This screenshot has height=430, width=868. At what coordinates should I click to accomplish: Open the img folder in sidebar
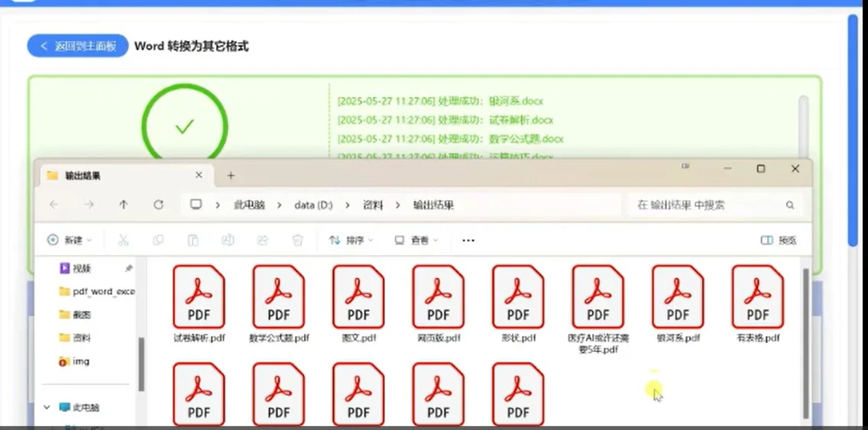[74, 360]
